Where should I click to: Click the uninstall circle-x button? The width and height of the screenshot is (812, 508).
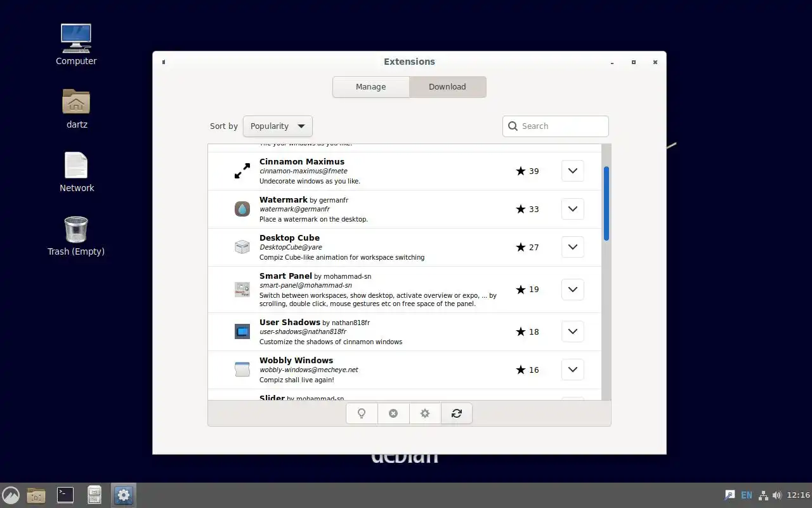coord(393,413)
